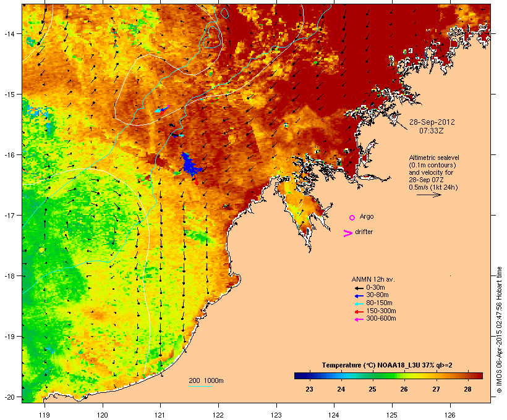Click the 124 longitude axis label
The width and height of the screenshot is (507, 420).
(x=334, y=415)
